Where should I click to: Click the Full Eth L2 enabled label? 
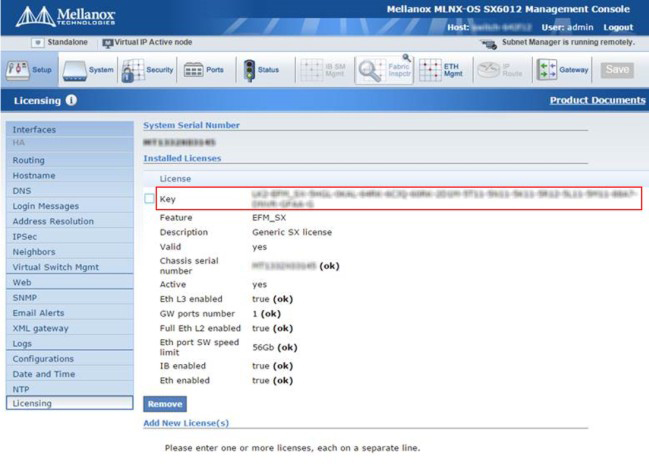tap(200, 328)
